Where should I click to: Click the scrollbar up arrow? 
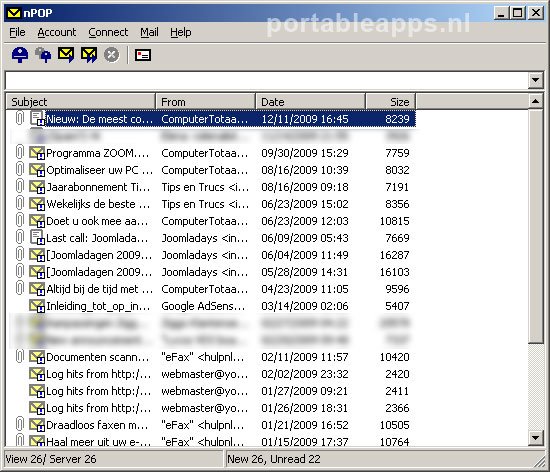coord(535,102)
